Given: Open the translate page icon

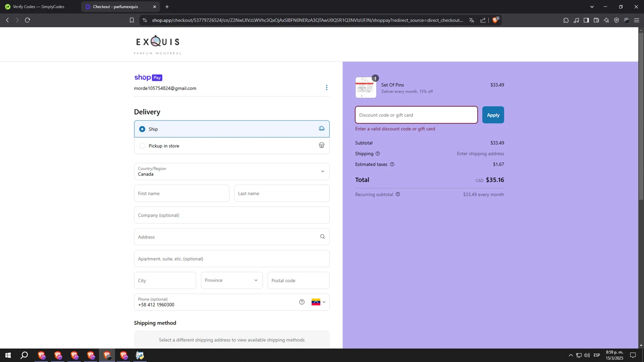Looking at the screenshot, I should (x=471, y=20).
